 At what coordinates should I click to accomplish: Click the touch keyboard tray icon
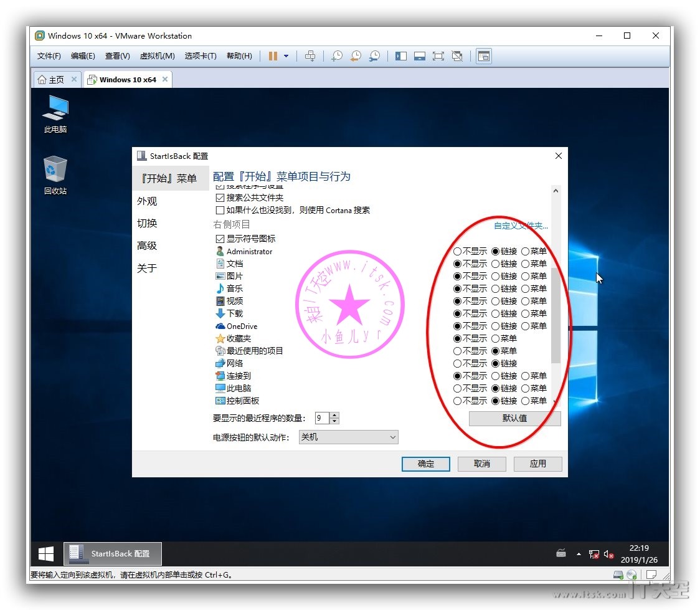coord(561,554)
